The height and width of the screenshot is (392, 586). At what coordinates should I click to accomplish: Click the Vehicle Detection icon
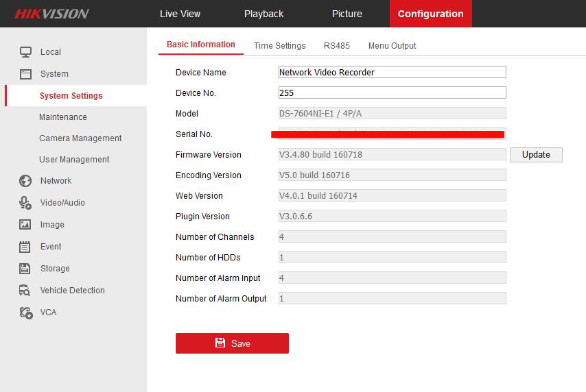pyautogui.click(x=25, y=291)
